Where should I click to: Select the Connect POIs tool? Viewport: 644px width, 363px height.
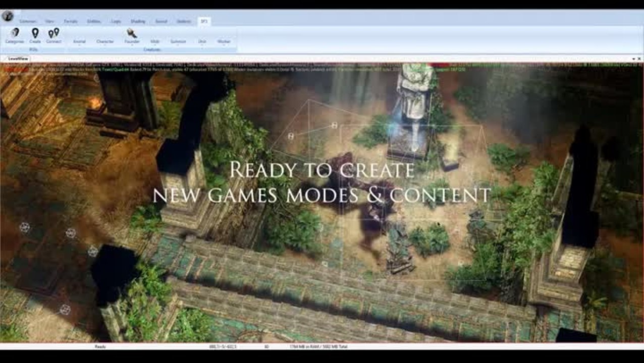53,36
